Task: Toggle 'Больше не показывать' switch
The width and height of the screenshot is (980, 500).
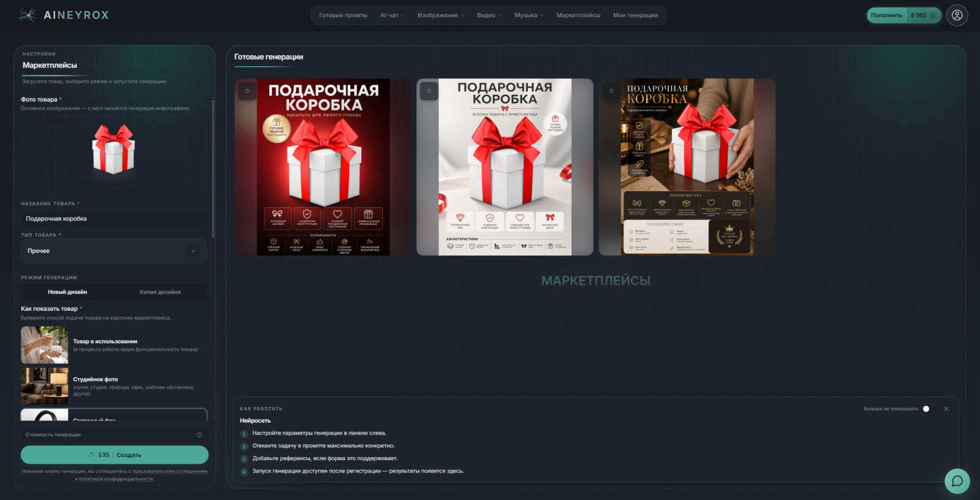Action: [x=926, y=409]
